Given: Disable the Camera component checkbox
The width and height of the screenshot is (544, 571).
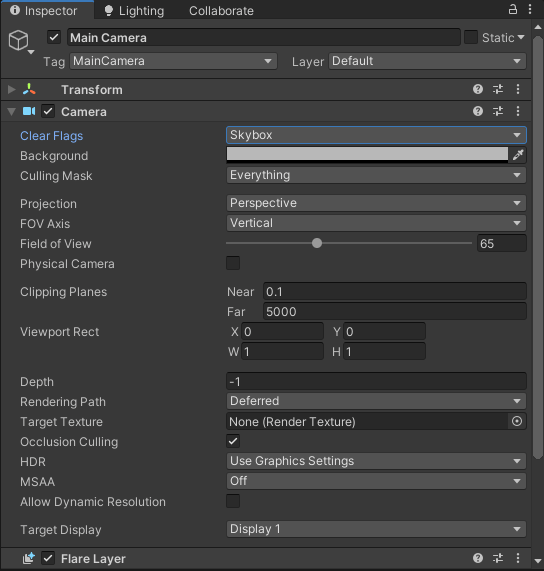Looking at the screenshot, I should pyautogui.click(x=48, y=111).
